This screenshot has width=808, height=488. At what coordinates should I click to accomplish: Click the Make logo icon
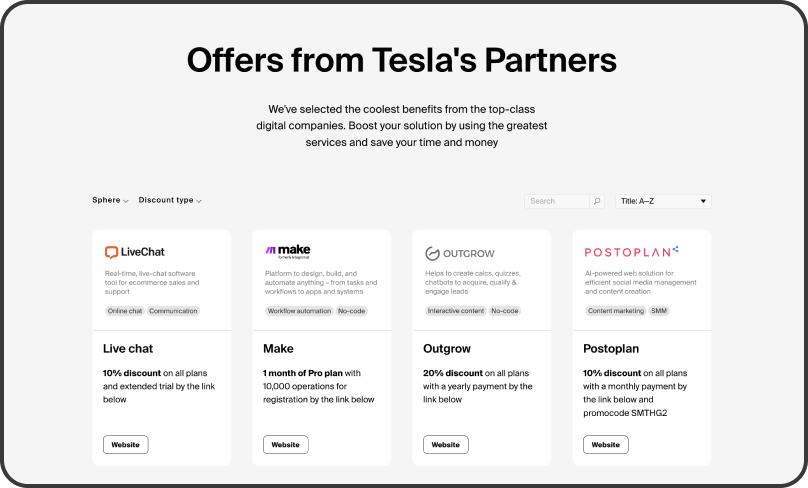pos(270,252)
